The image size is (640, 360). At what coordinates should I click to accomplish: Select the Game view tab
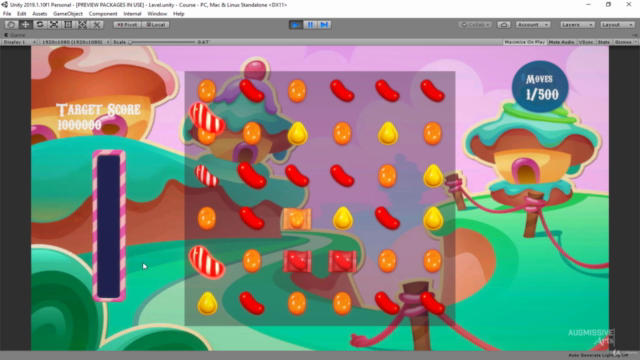pyautogui.click(x=15, y=35)
